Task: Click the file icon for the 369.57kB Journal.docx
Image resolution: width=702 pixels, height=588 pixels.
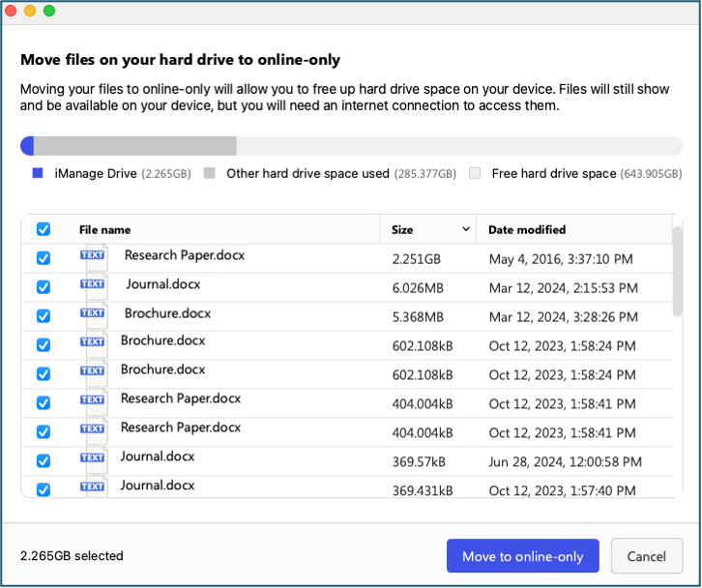Action: [95, 459]
